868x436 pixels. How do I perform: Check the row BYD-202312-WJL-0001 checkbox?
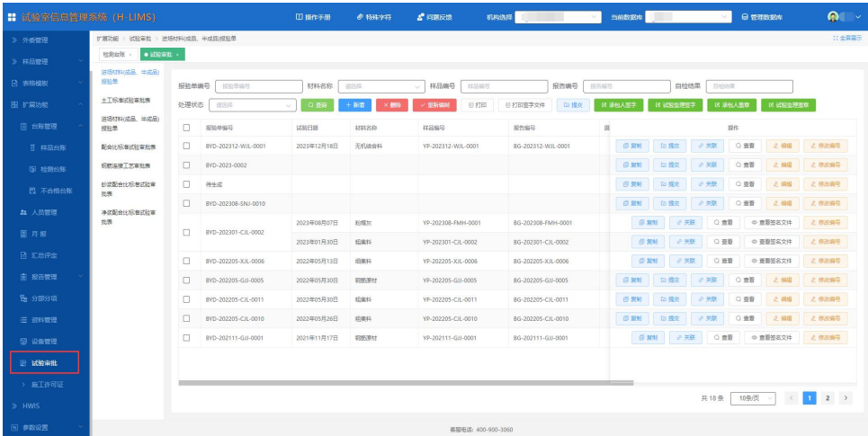(186, 146)
